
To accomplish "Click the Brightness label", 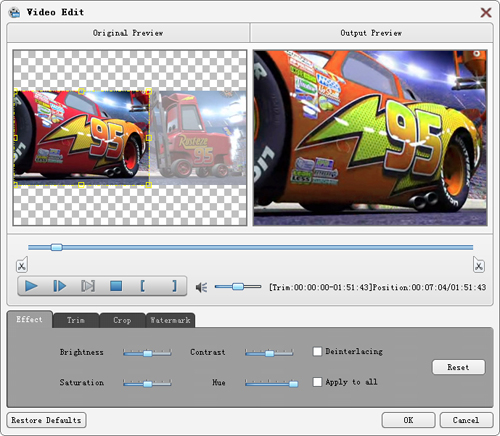I will pyautogui.click(x=82, y=352).
